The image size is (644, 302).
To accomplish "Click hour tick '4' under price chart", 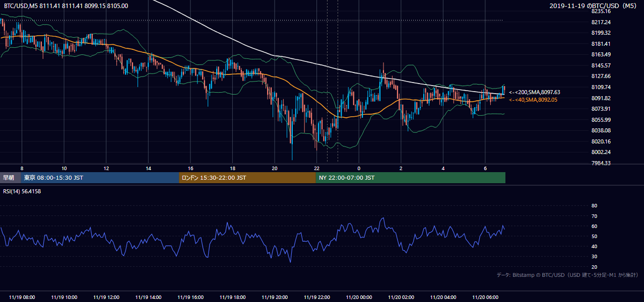I will (x=443, y=168).
